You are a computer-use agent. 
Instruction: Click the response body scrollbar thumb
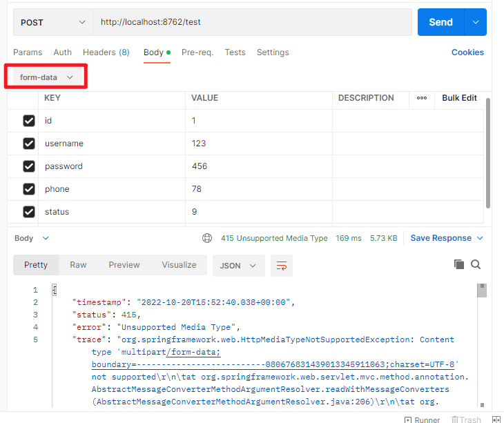(482, 291)
